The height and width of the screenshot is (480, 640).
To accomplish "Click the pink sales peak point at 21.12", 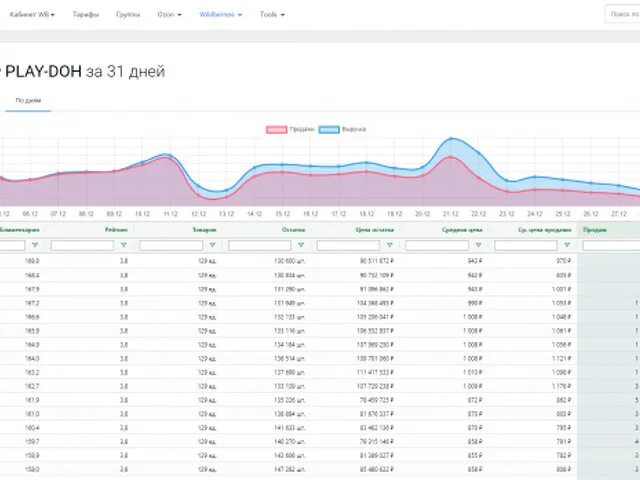I will 451,157.
